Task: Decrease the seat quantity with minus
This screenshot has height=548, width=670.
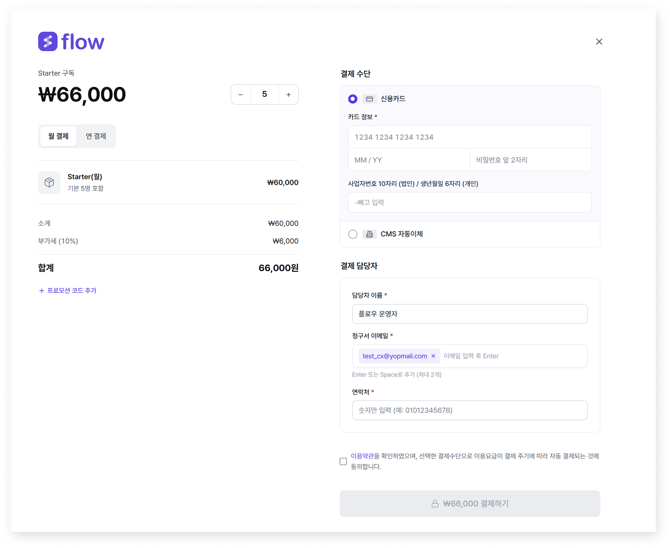Action: (241, 94)
